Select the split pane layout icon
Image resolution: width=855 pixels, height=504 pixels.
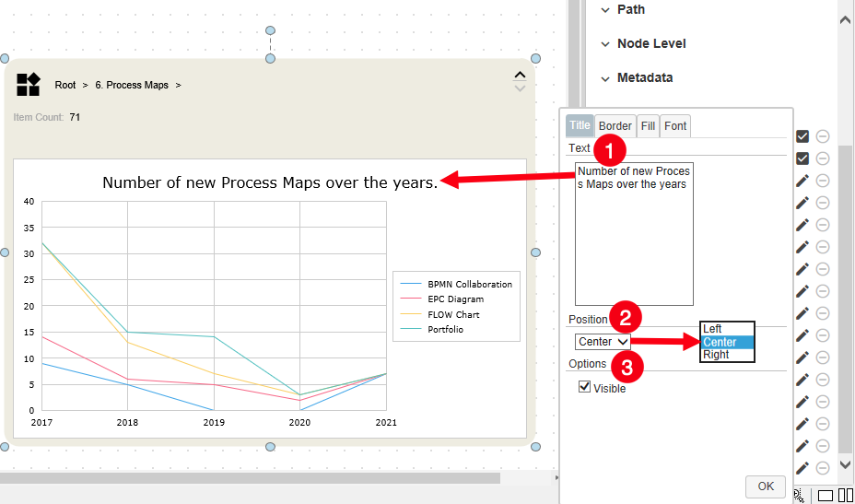click(x=845, y=496)
